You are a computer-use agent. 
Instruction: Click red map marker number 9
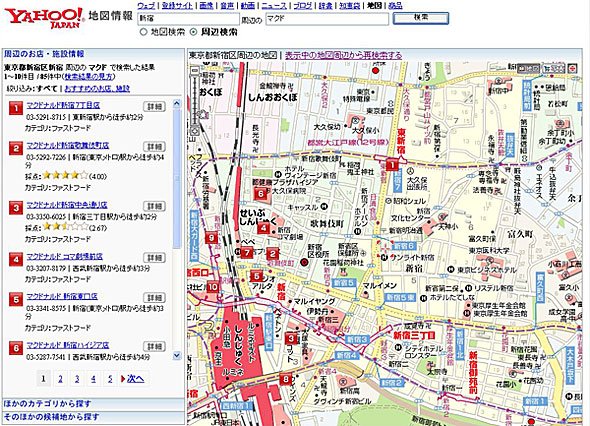[x=211, y=237]
